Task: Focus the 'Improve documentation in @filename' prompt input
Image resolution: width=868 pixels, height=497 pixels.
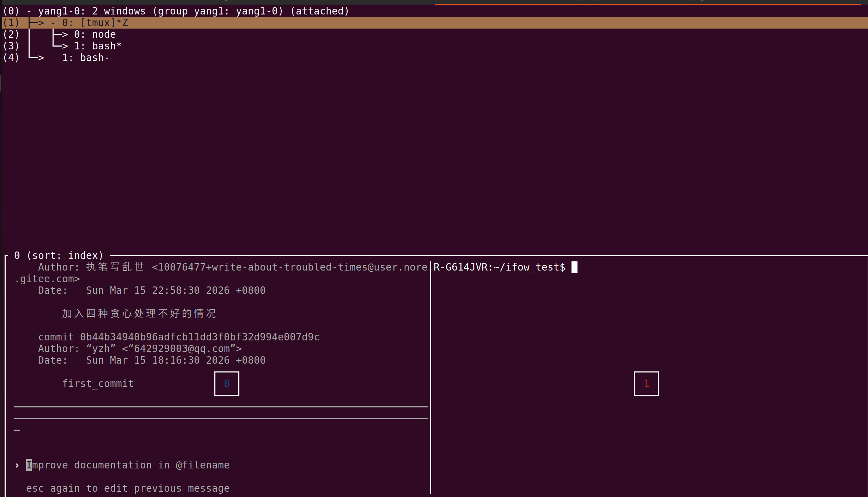Action: pyautogui.click(x=128, y=465)
